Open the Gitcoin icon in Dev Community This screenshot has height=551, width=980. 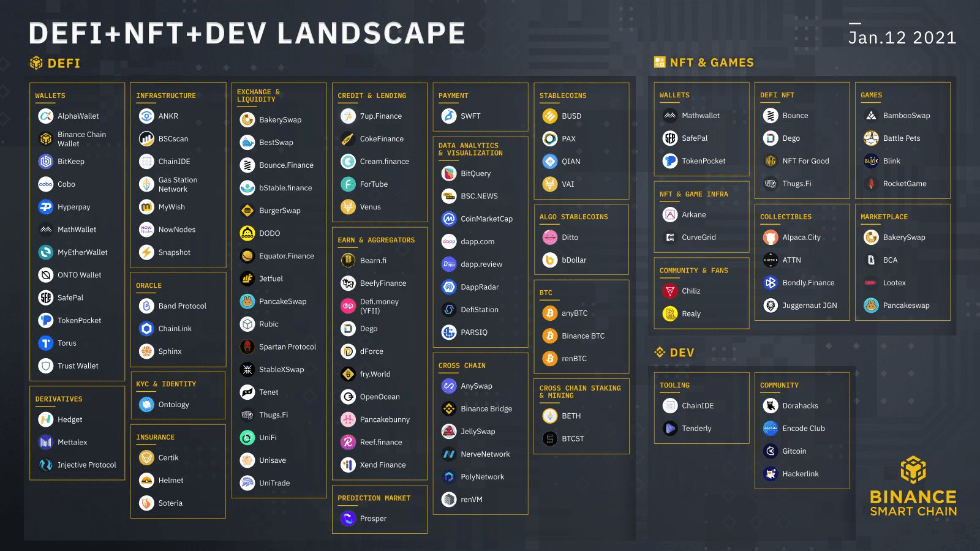pyautogui.click(x=771, y=451)
